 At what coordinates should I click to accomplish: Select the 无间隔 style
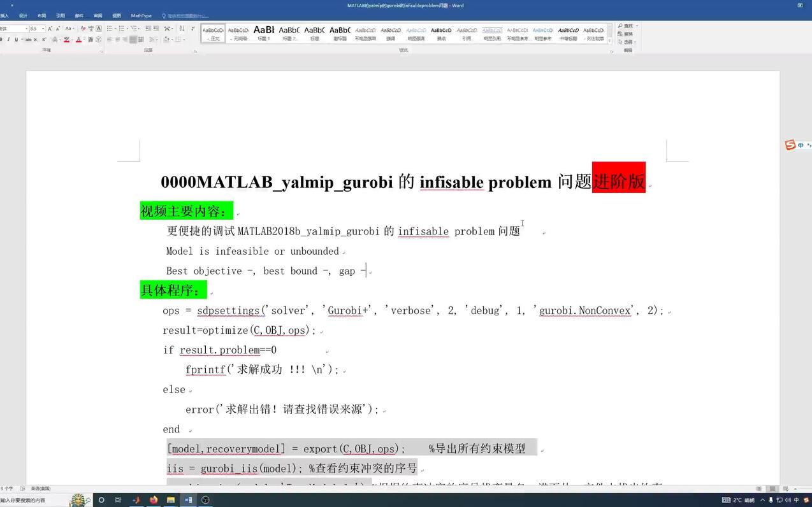[x=238, y=34]
